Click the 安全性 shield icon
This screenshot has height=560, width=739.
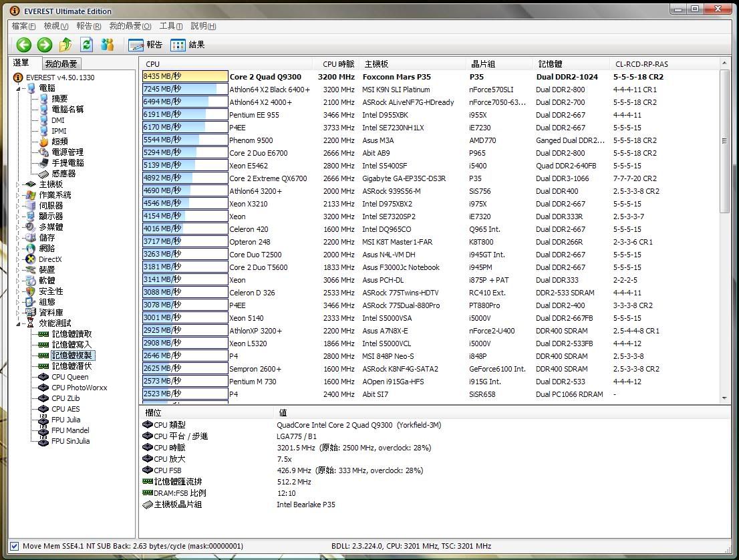click(31, 291)
